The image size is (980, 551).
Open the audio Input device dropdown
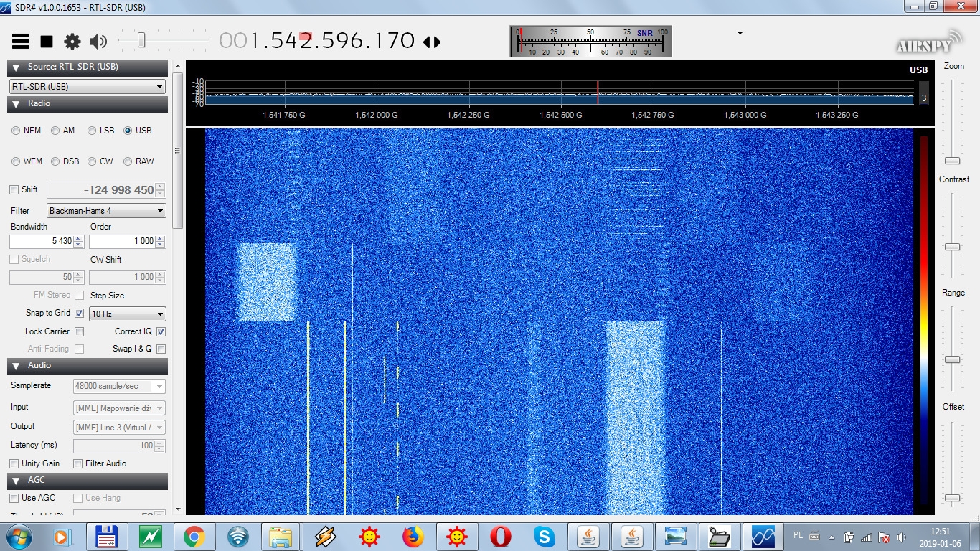119,408
